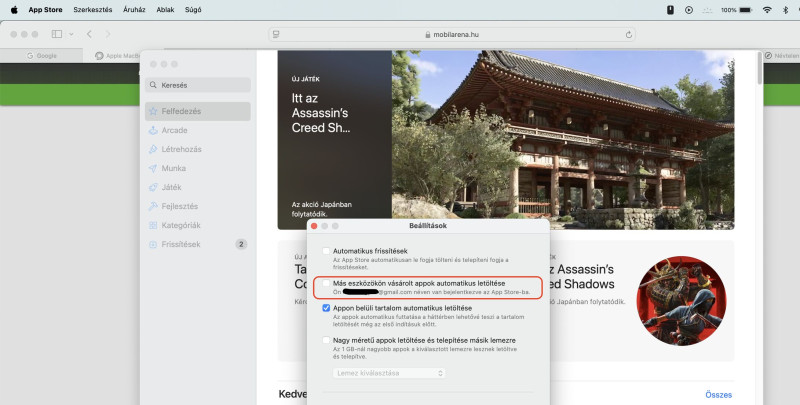Open the Ablak menu
The image size is (800, 405).
165,10
